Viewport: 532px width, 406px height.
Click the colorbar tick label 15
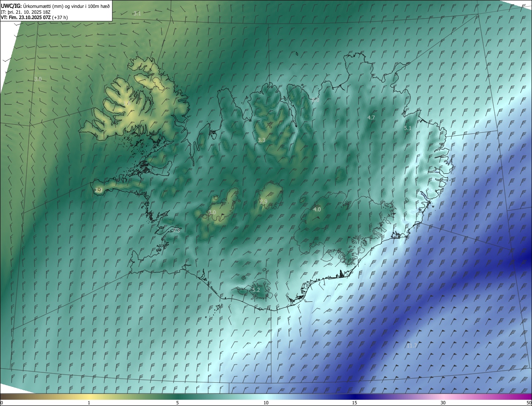[x=355, y=403]
